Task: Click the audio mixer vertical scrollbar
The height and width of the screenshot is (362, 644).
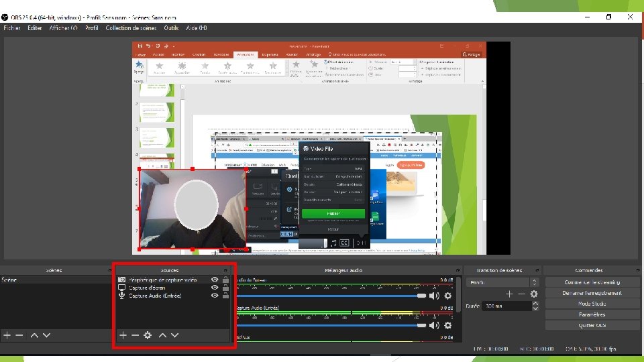Action: (458, 296)
